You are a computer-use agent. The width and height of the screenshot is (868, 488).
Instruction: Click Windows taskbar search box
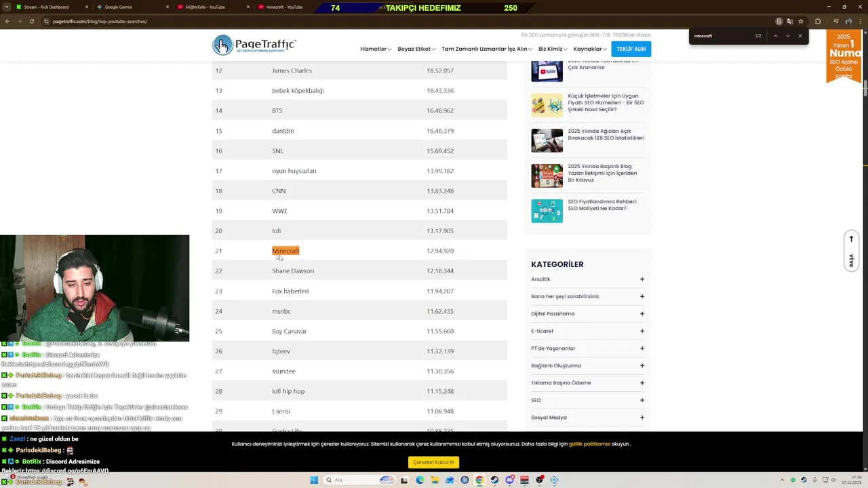[x=359, y=480]
